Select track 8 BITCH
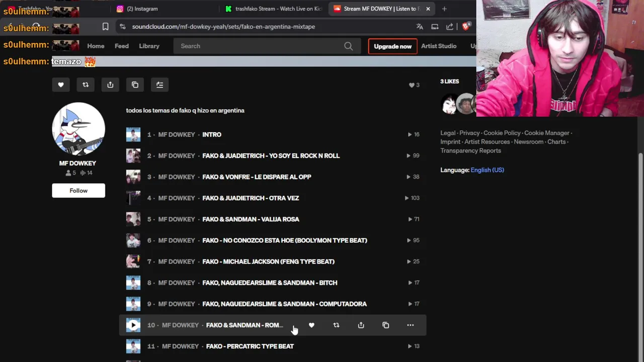This screenshot has height=362, width=644. click(270, 283)
